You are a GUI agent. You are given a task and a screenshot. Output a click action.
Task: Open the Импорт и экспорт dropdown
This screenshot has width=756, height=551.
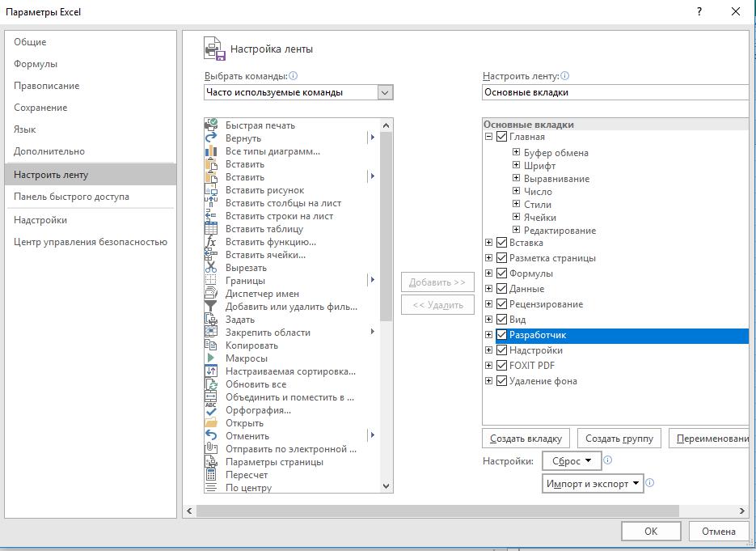[x=593, y=484]
